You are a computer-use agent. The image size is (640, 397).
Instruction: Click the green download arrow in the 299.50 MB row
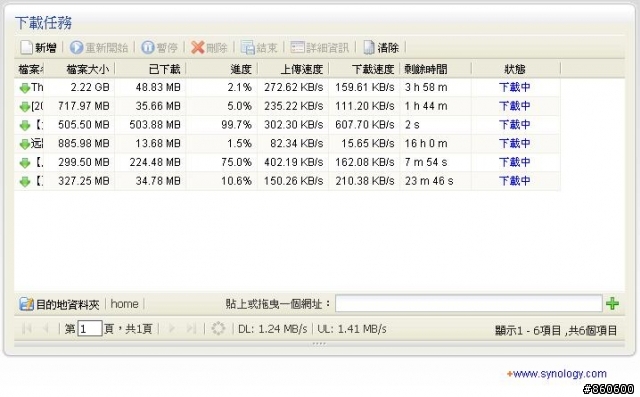coord(24,163)
